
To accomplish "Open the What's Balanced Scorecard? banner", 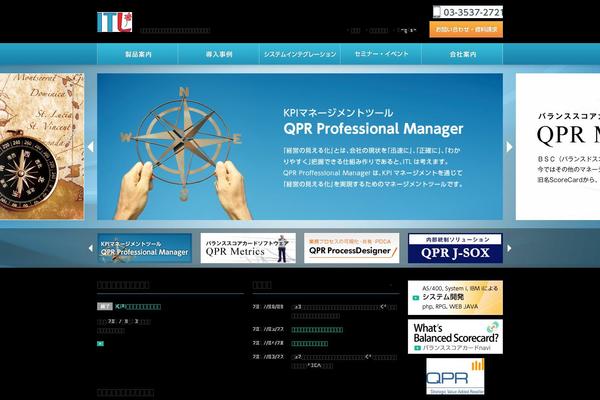I will [x=455, y=336].
